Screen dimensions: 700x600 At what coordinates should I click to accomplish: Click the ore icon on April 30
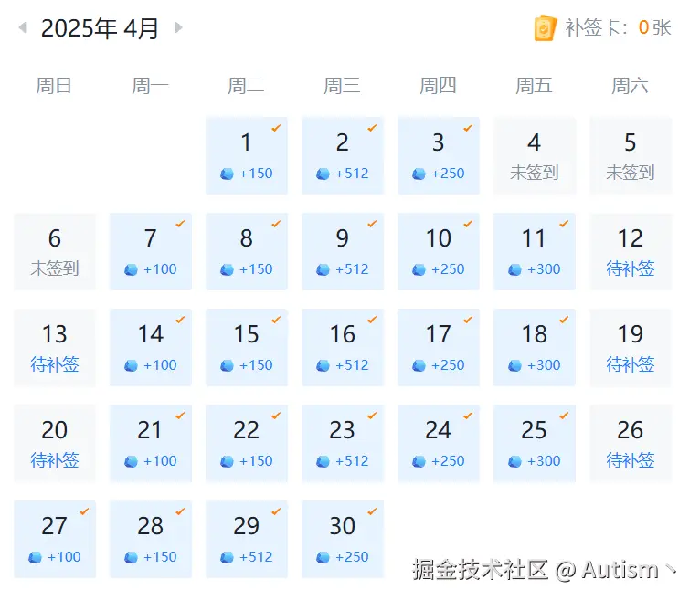coord(323,557)
